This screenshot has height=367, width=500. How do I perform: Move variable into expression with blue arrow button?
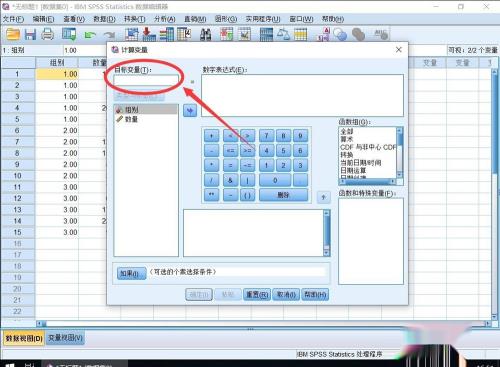pos(190,111)
